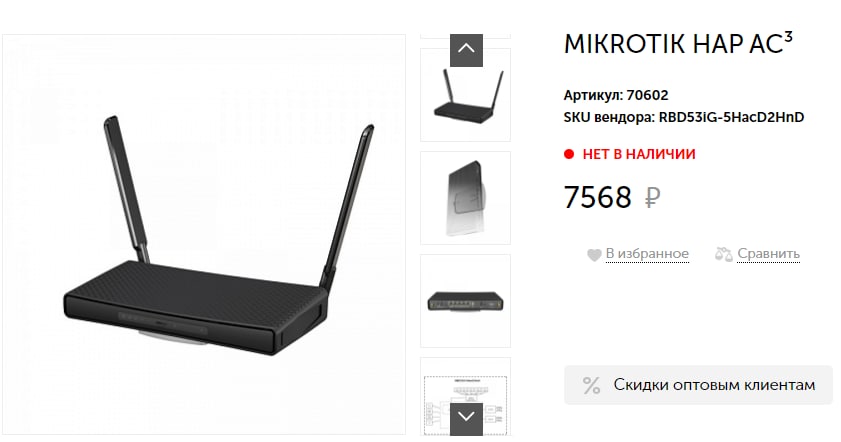Click the 'НЕТ В НАЛИЧИИ' status label
This screenshot has width=841, height=442.
coord(639,154)
